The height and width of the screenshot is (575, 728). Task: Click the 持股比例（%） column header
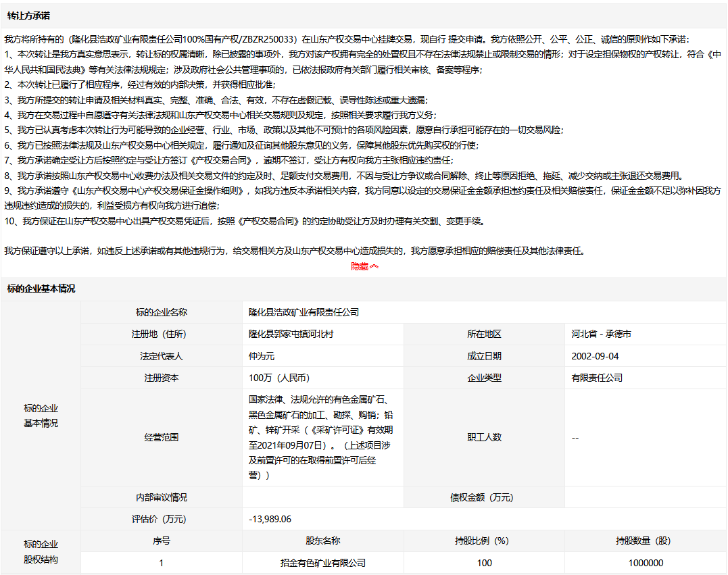pyautogui.click(x=484, y=541)
